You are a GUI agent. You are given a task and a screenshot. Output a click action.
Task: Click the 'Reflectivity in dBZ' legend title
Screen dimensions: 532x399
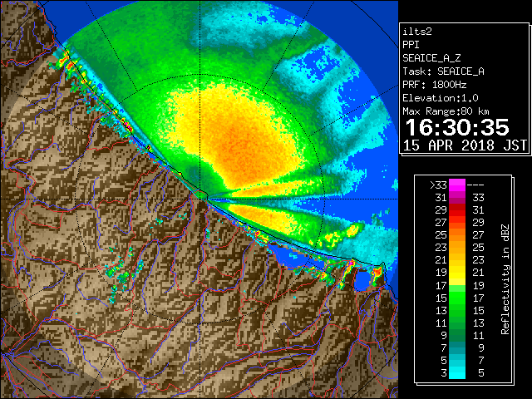click(505, 279)
